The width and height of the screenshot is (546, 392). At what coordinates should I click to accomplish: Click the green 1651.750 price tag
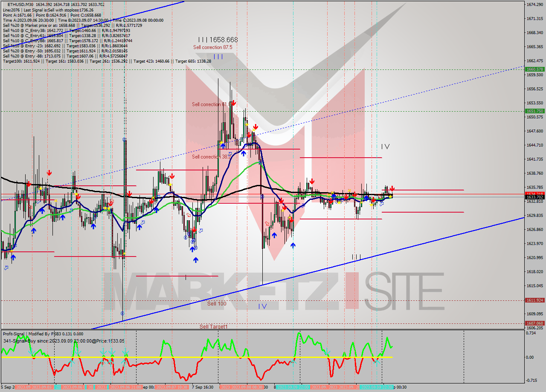(535, 111)
